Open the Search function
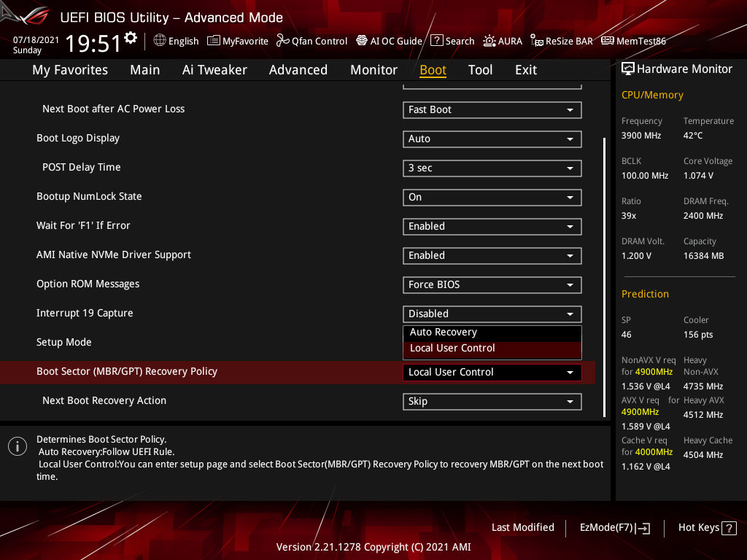The image size is (747, 560). (x=452, y=41)
